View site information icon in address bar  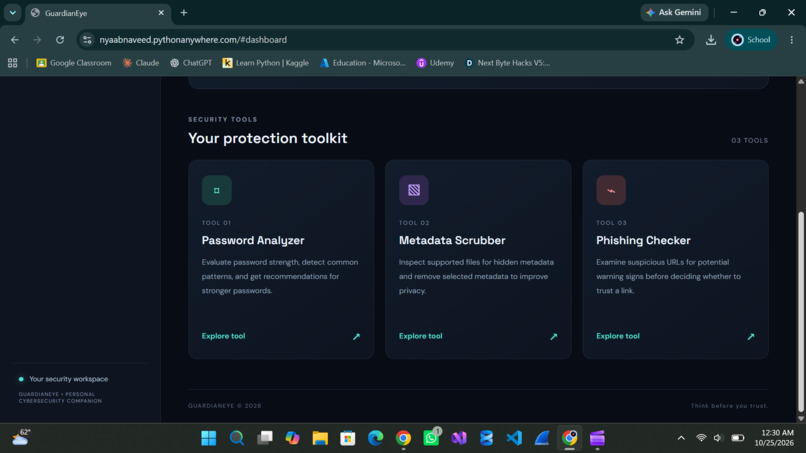tap(87, 40)
